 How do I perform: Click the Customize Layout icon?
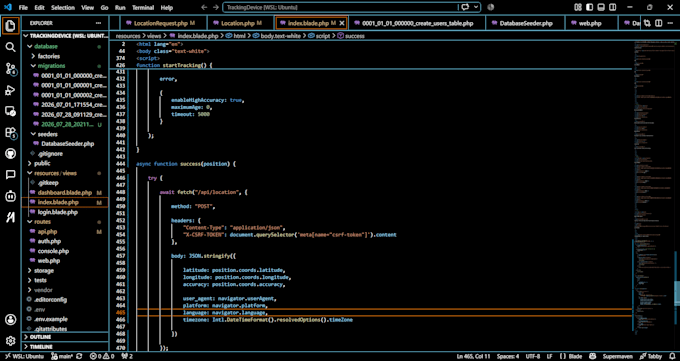pyautogui.click(x=578, y=7)
